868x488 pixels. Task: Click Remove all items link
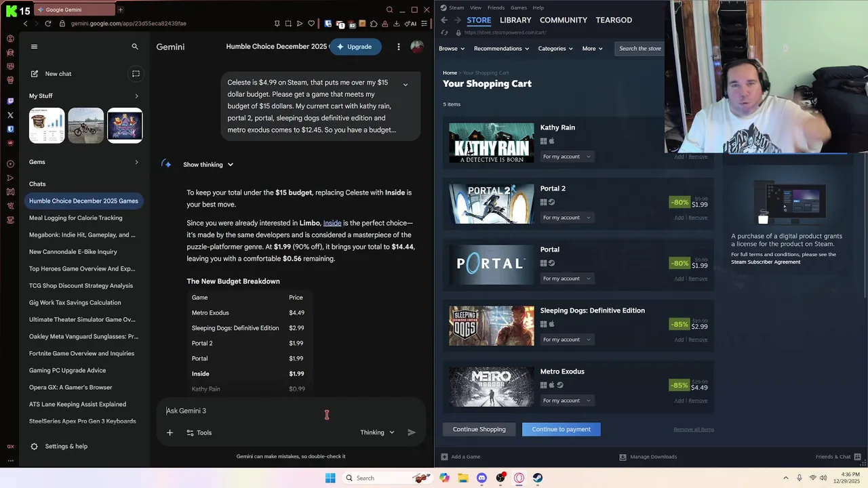tap(694, 429)
